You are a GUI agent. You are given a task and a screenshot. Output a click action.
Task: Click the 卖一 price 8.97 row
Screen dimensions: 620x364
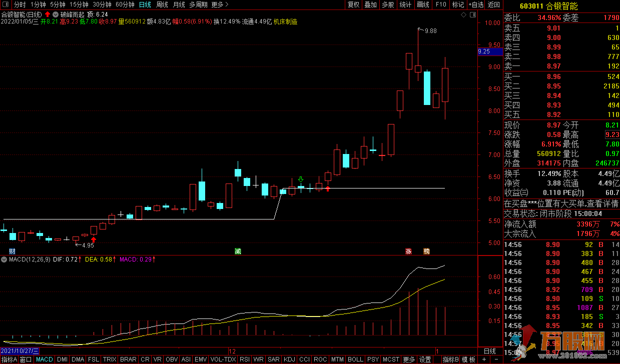[x=561, y=66]
